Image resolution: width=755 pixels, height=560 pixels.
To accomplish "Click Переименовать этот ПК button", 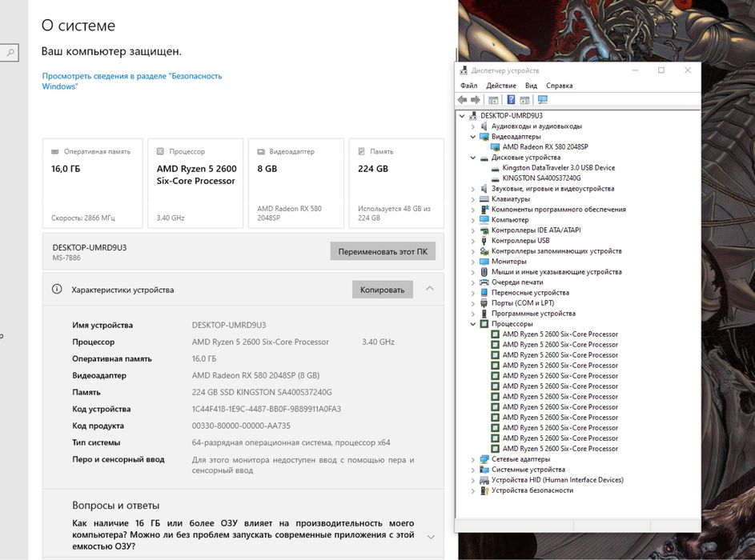I will point(383,251).
